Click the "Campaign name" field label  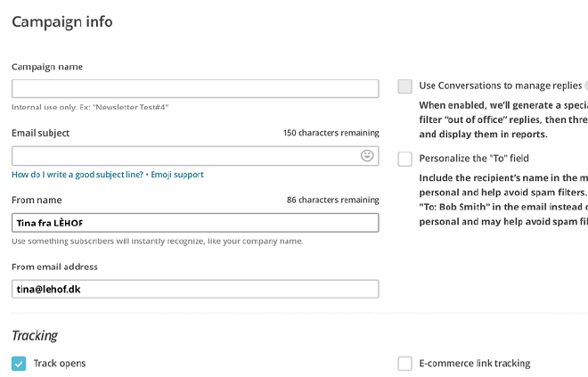pyautogui.click(x=47, y=67)
